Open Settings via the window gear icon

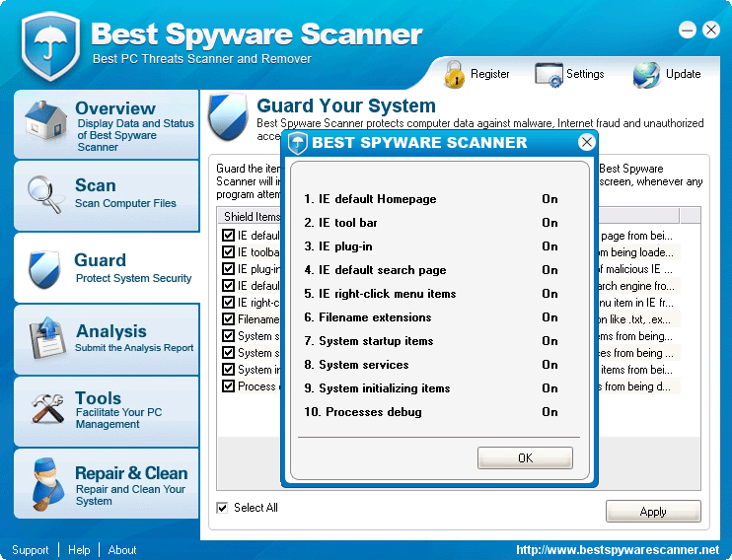click(549, 75)
